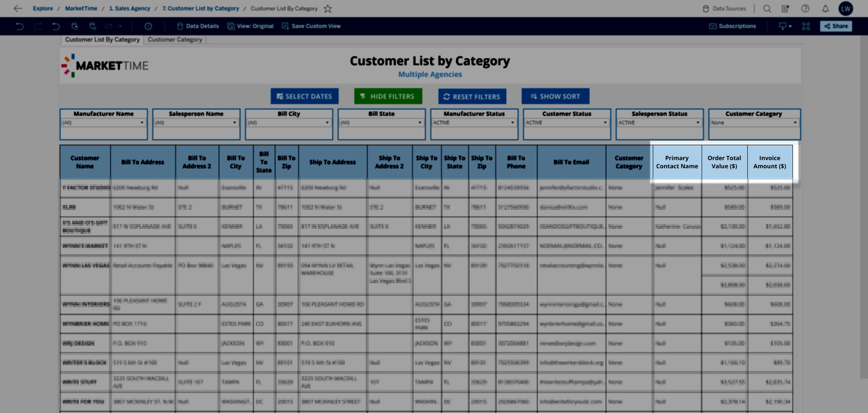
Task: Undo the last action in the toolbar
Action: coord(19,26)
